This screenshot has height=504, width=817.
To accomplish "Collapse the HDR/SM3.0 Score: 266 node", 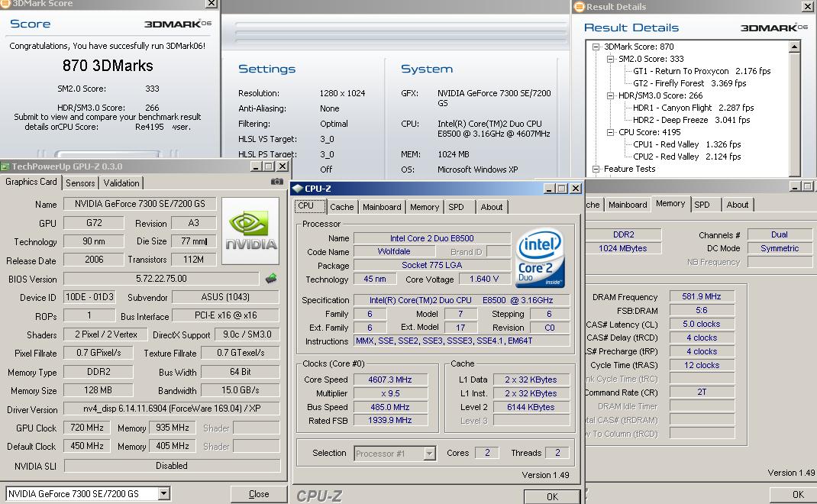I will point(610,96).
